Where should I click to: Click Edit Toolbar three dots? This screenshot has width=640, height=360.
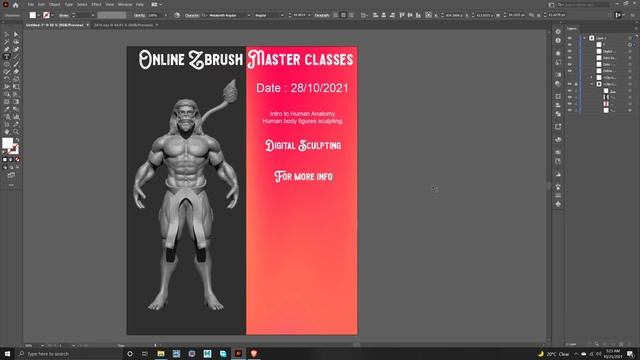11,185
